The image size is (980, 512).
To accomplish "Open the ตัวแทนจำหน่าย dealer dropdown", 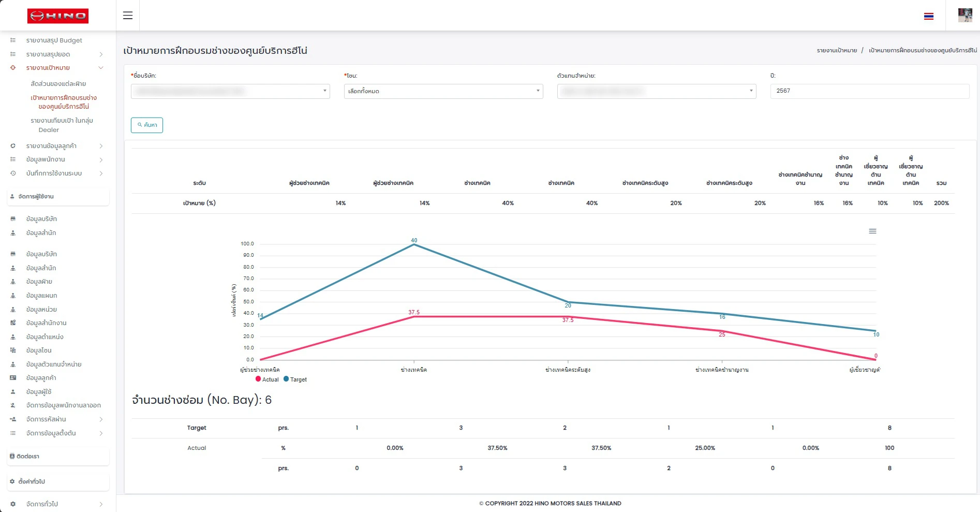I will pos(657,91).
